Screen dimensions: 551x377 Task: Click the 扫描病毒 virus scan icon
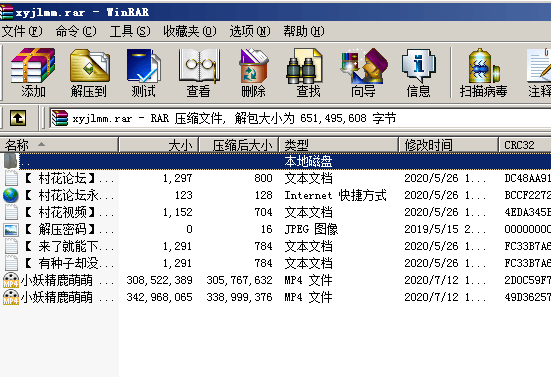pos(484,73)
